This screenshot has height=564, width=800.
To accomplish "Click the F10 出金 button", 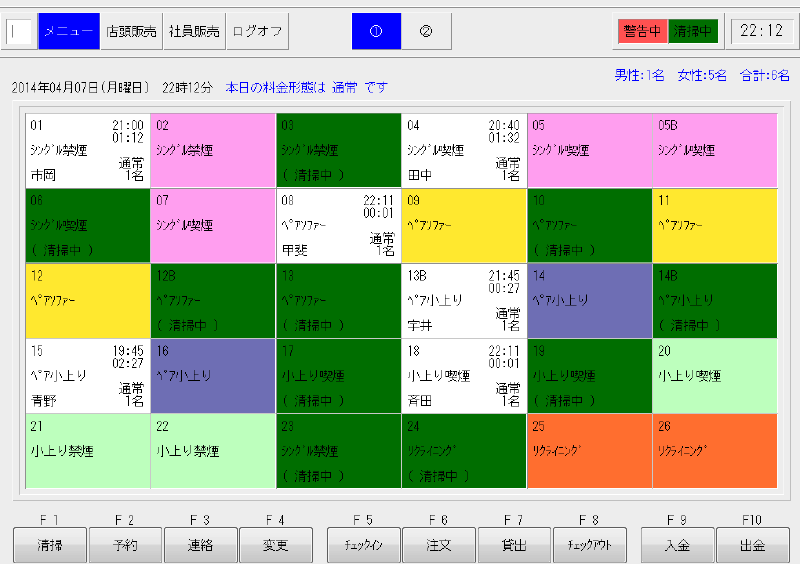I will [753, 546].
